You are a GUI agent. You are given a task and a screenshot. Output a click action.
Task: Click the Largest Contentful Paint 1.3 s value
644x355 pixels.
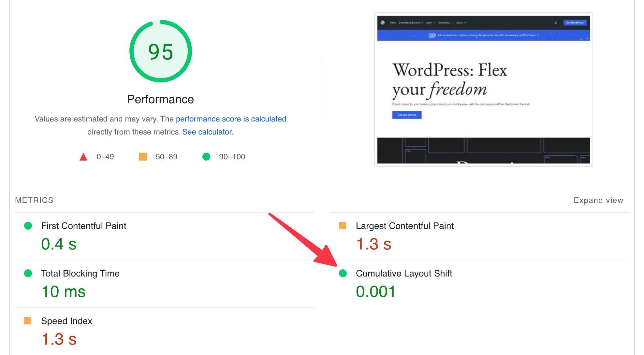373,244
